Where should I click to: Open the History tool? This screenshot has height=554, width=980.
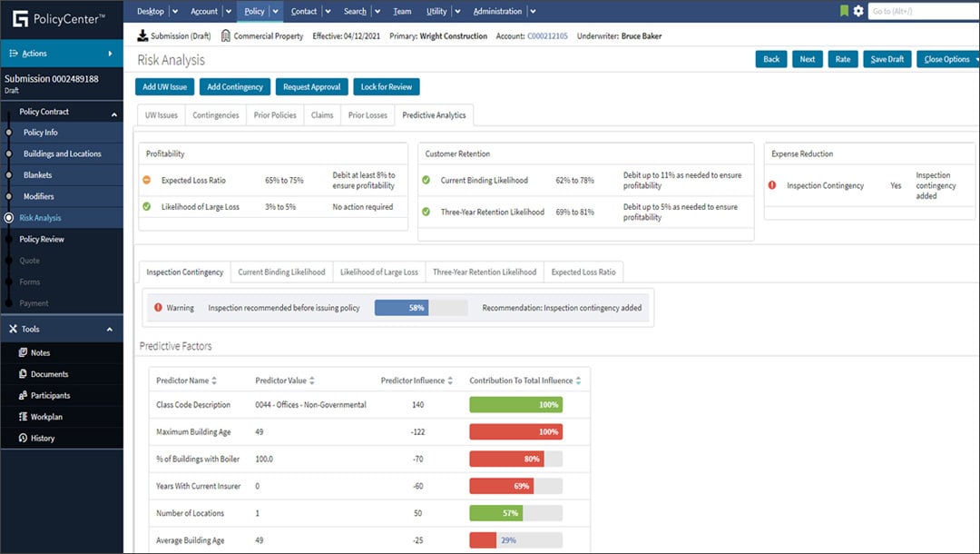point(43,437)
